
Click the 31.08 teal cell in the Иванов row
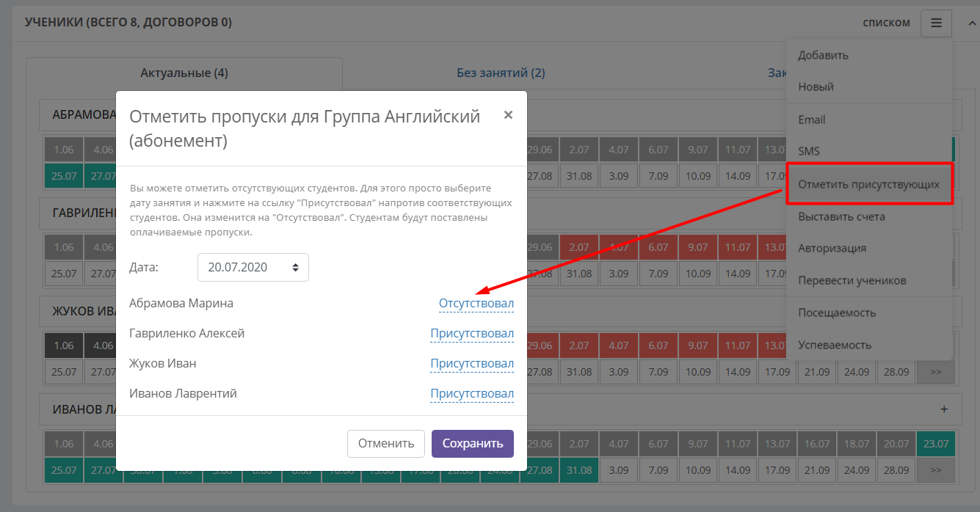(579, 470)
